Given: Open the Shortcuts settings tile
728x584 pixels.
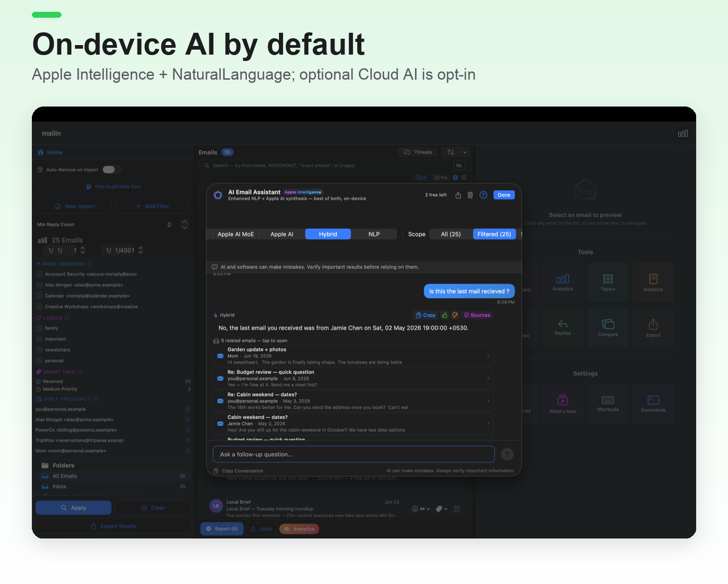Looking at the screenshot, I should point(608,404).
